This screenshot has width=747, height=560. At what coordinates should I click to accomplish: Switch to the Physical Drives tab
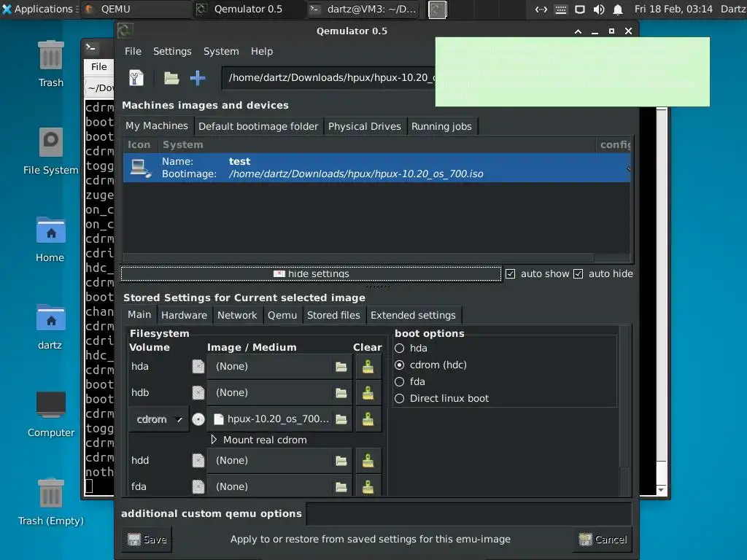[365, 126]
